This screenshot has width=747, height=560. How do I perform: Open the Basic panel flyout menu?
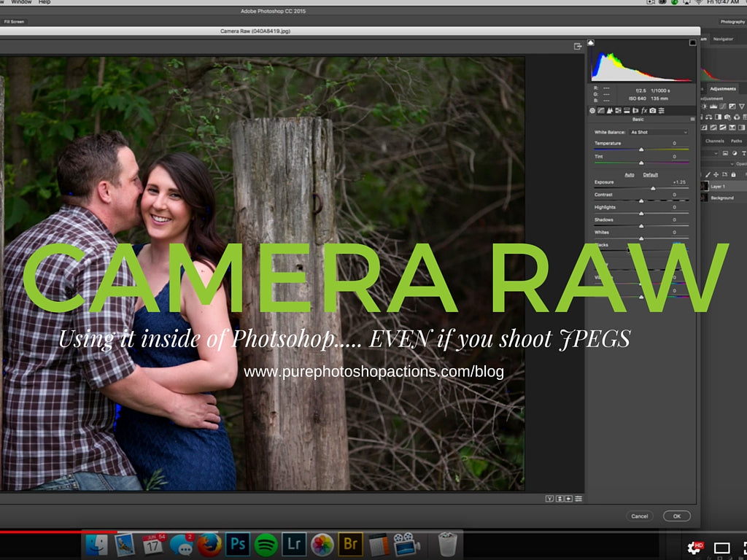(692, 119)
